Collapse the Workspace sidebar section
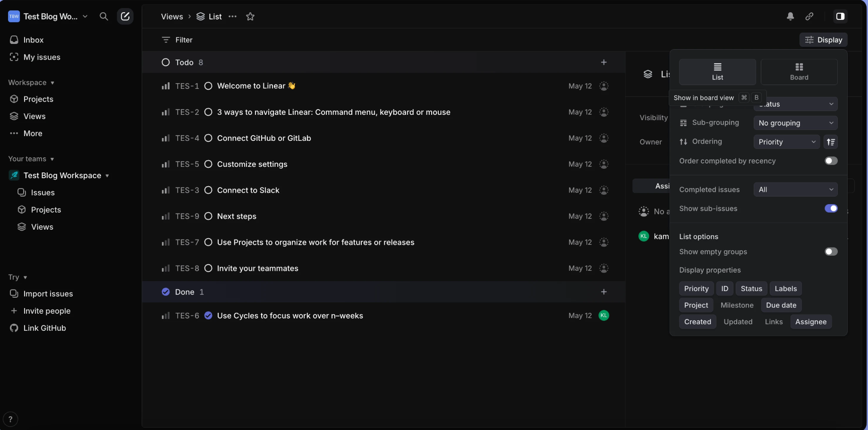868x430 pixels. tap(31, 83)
